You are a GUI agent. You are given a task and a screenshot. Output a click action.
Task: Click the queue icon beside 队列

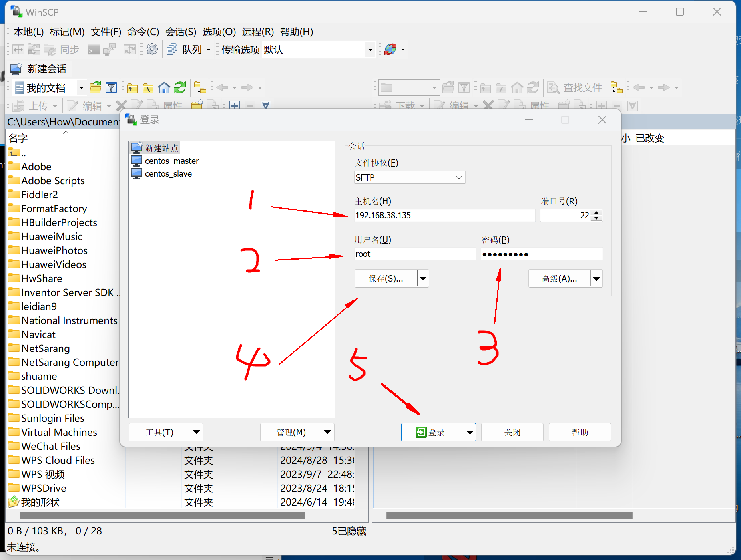click(172, 50)
